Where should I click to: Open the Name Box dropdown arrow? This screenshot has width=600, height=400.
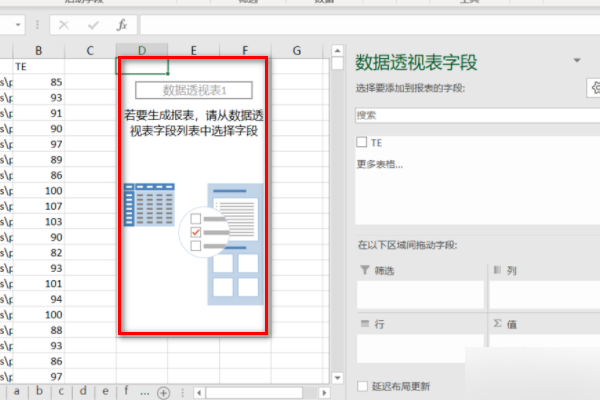pos(18,25)
